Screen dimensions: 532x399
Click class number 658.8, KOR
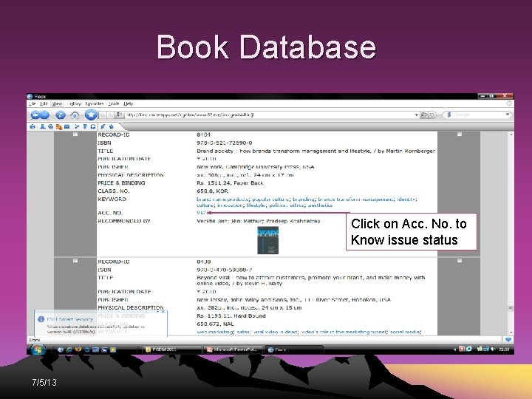coord(212,191)
